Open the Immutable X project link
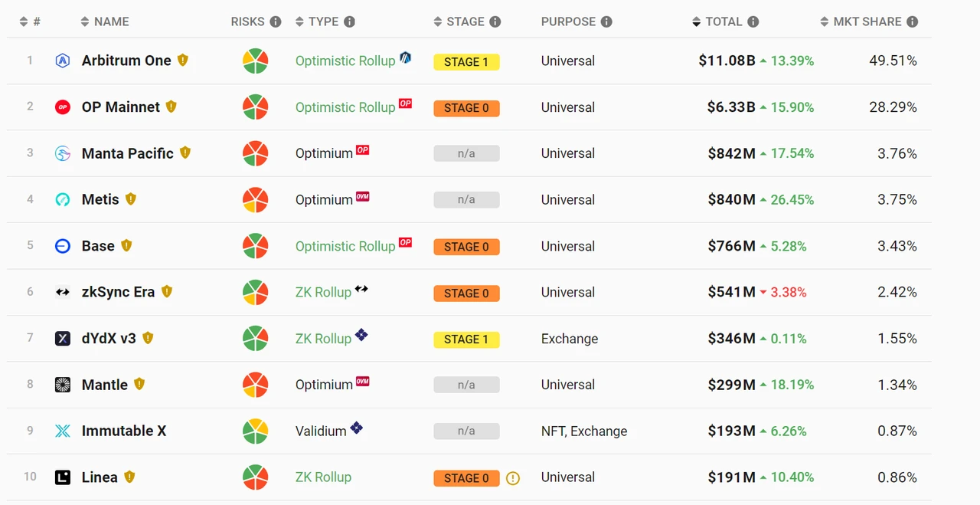Image resolution: width=980 pixels, height=505 pixels. (124, 431)
